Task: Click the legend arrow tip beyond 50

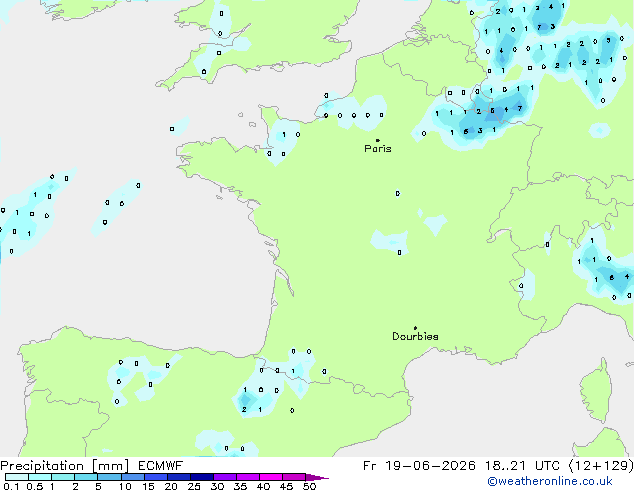Action: pos(317,477)
